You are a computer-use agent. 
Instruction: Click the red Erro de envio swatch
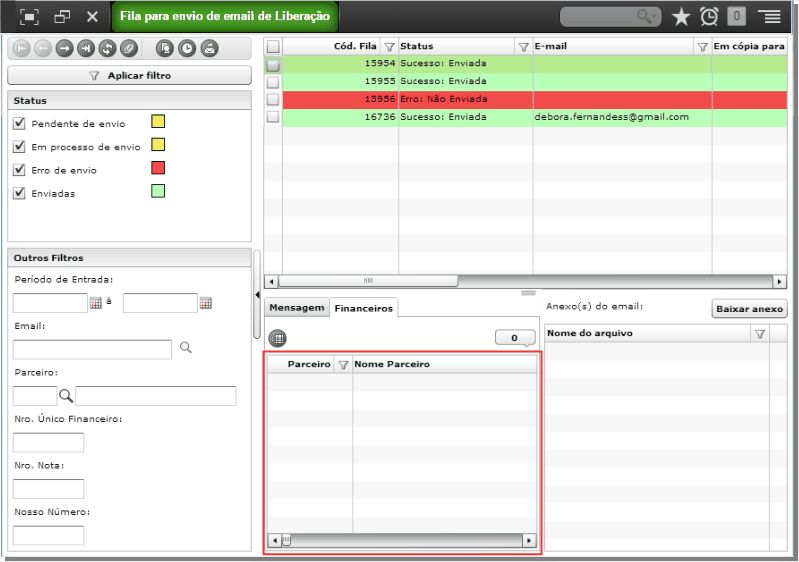click(158, 168)
